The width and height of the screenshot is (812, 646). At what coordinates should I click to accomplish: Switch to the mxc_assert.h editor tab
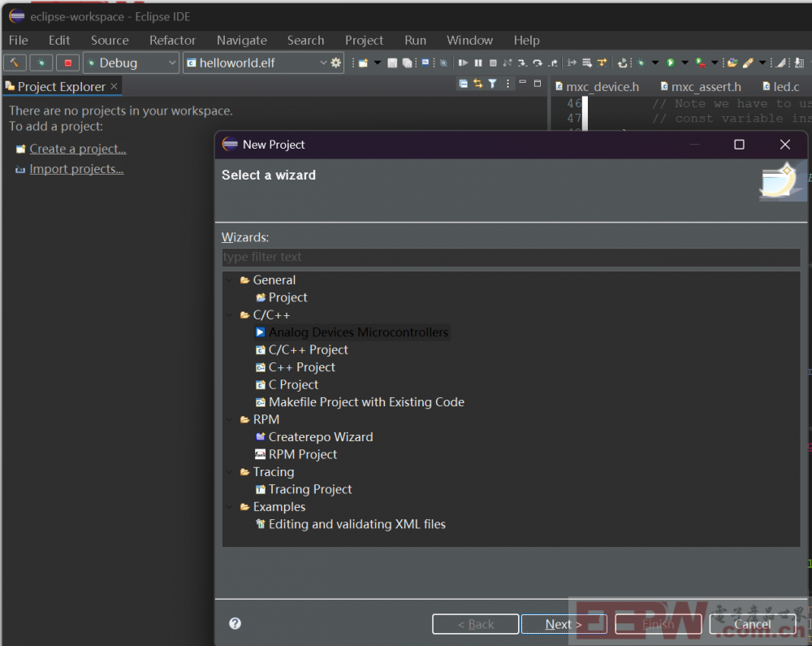[702, 86]
